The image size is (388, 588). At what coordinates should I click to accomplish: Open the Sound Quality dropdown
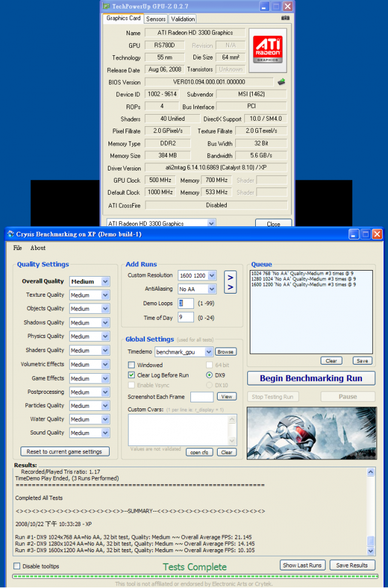90,433
